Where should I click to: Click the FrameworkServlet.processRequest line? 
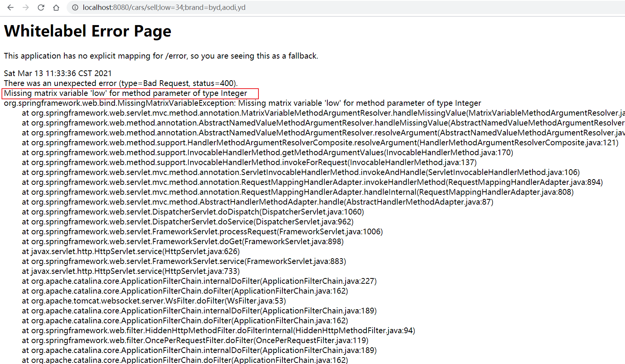(202, 232)
